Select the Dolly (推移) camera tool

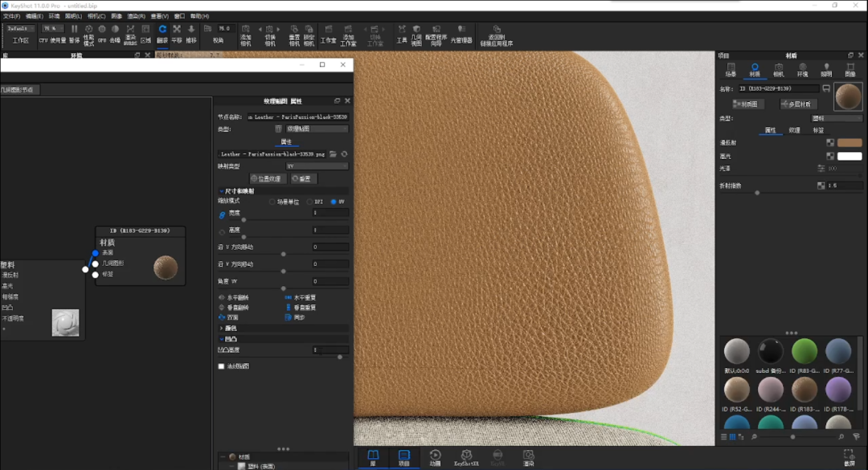(191, 34)
